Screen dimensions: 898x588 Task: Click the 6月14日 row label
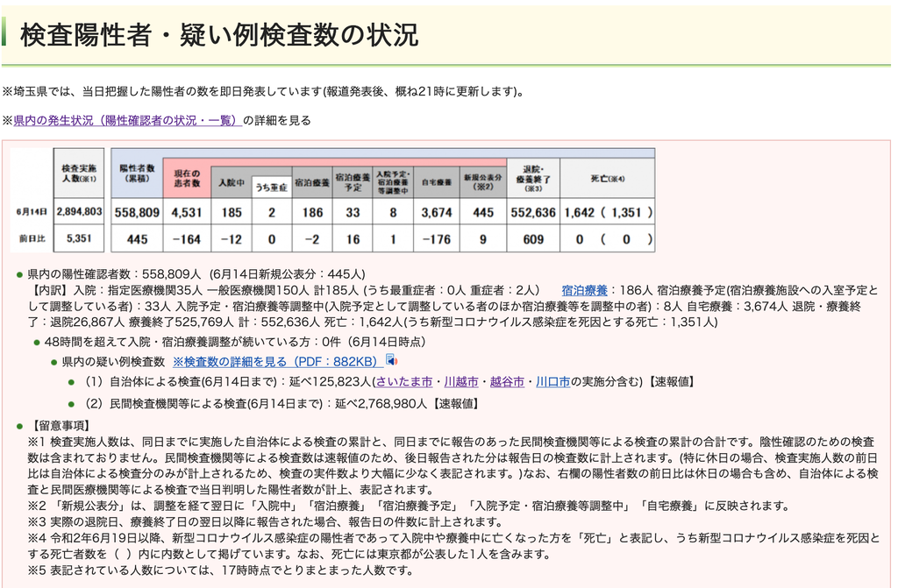[x=32, y=212]
